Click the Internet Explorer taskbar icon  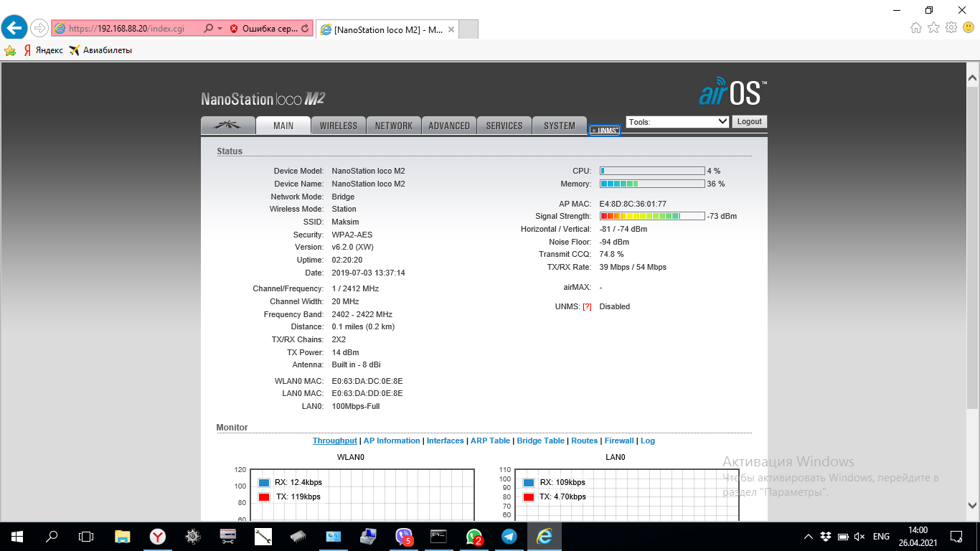pyautogui.click(x=545, y=536)
